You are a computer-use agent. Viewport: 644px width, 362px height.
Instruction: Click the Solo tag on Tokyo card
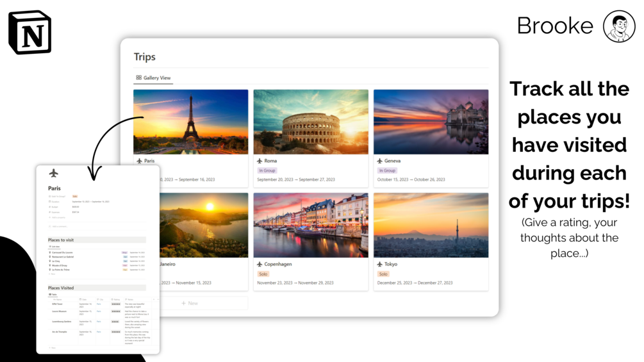tap(383, 274)
